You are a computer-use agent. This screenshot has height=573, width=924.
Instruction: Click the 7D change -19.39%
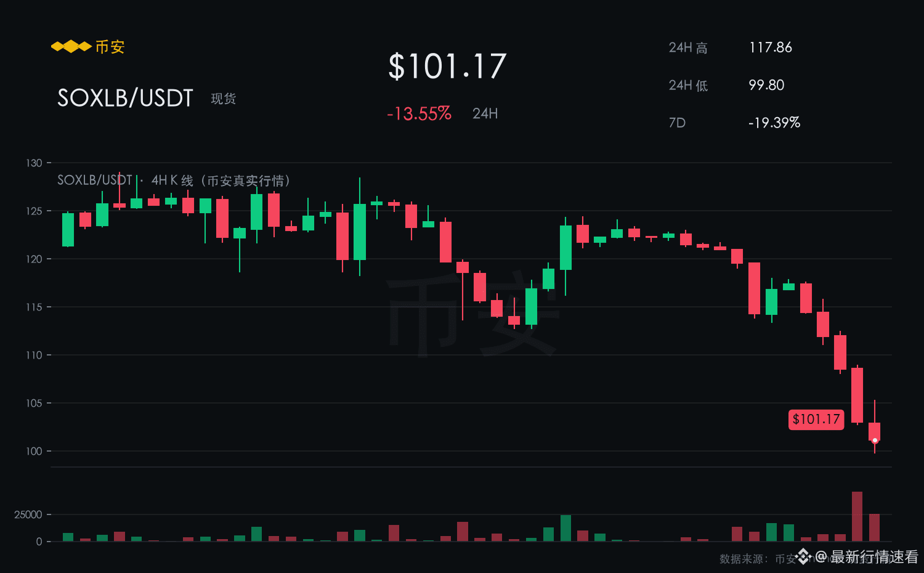(x=774, y=123)
